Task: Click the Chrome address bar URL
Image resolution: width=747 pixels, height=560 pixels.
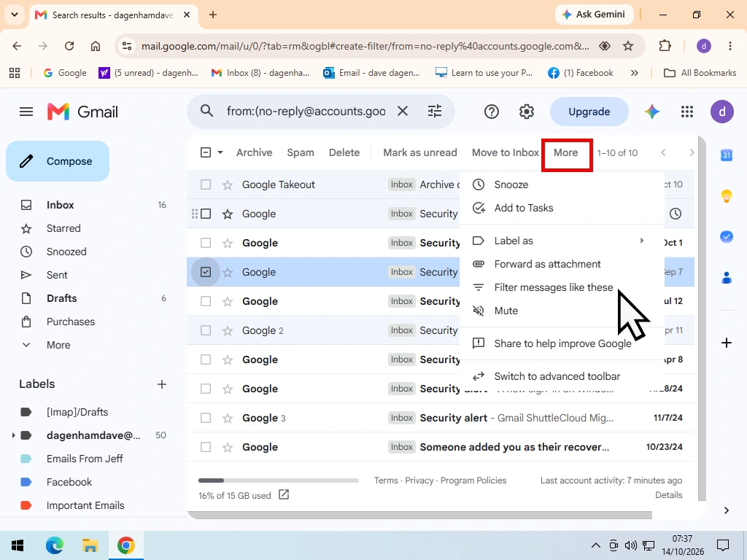Action: pos(365,46)
